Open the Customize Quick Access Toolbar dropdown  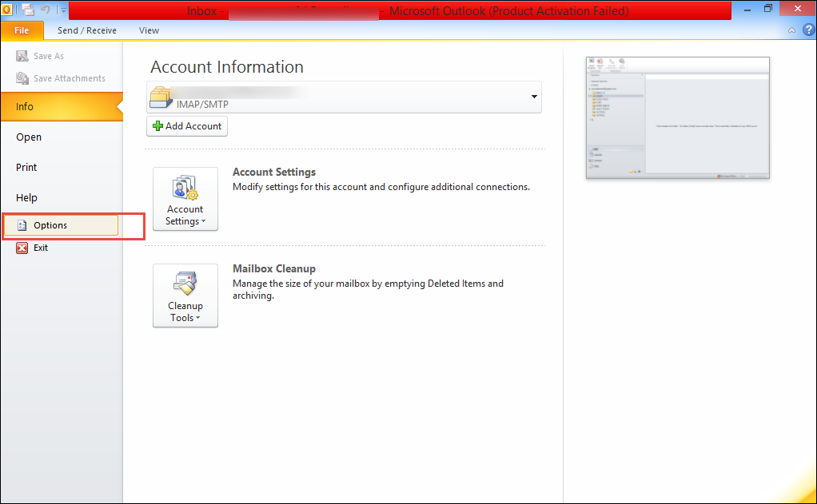[64, 10]
